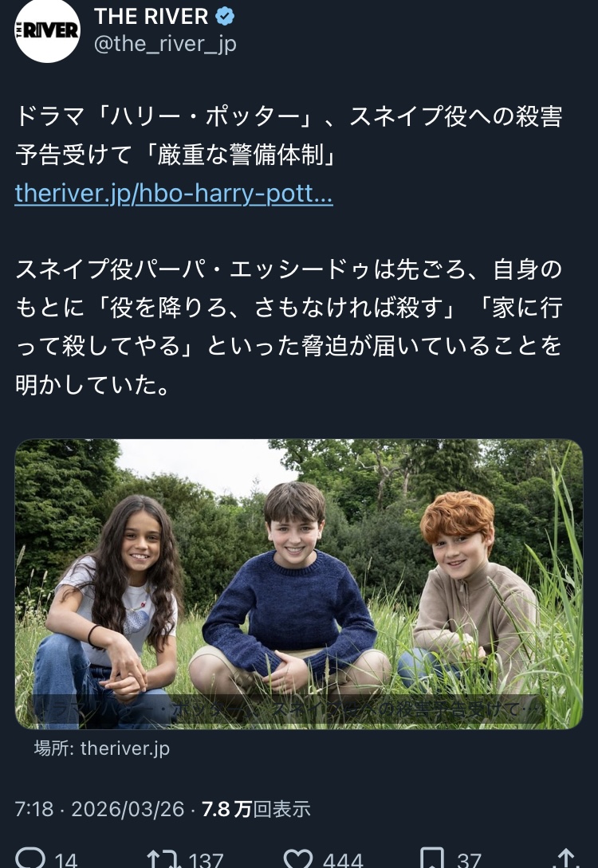This screenshot has height=868, width=598.
Task: Click the 2026/03/26 post date
Action: coord(128,809)
